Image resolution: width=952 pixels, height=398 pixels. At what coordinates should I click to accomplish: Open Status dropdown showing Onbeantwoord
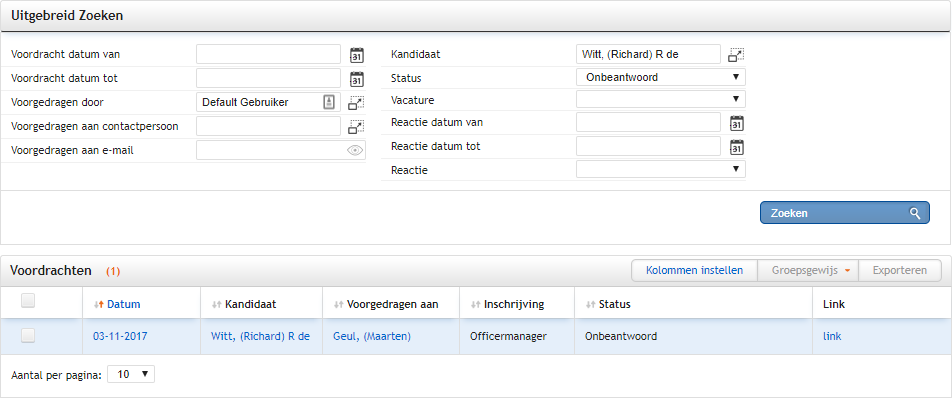[x=661, y=77]
